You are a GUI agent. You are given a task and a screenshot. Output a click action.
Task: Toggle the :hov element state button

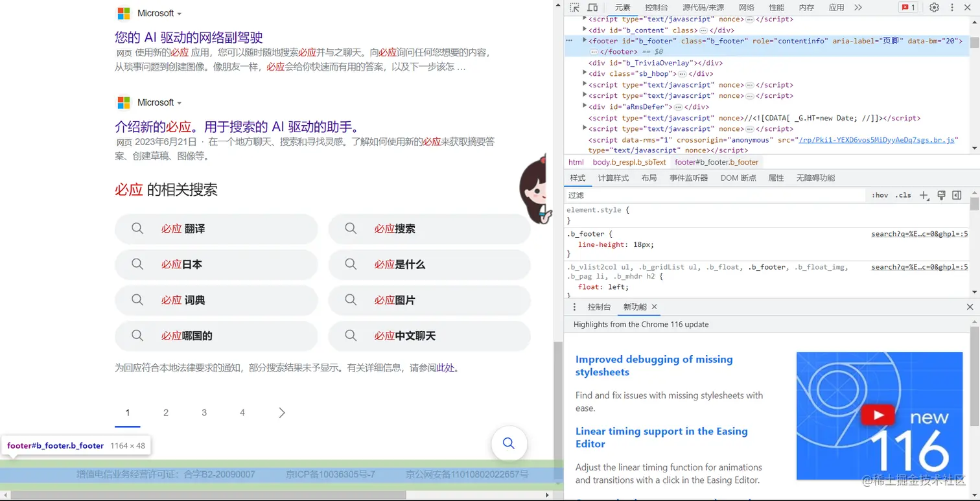[x=880, y=195]
